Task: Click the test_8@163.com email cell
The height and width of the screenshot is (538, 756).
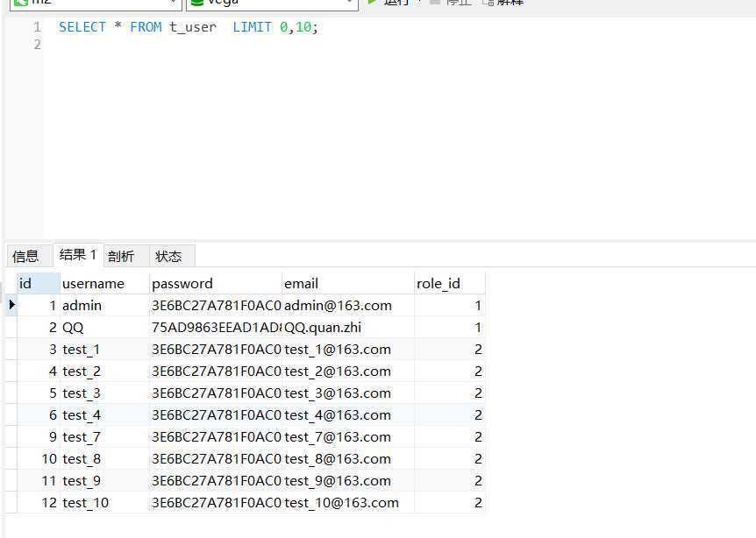Action: click(x=347, y=459)
